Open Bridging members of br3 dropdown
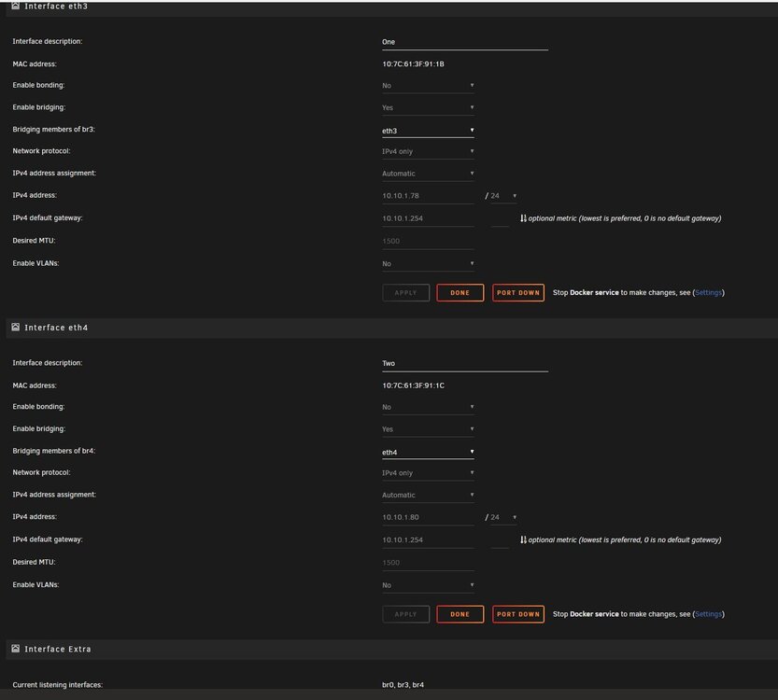The image size is (778, 700). pos(428,131)
